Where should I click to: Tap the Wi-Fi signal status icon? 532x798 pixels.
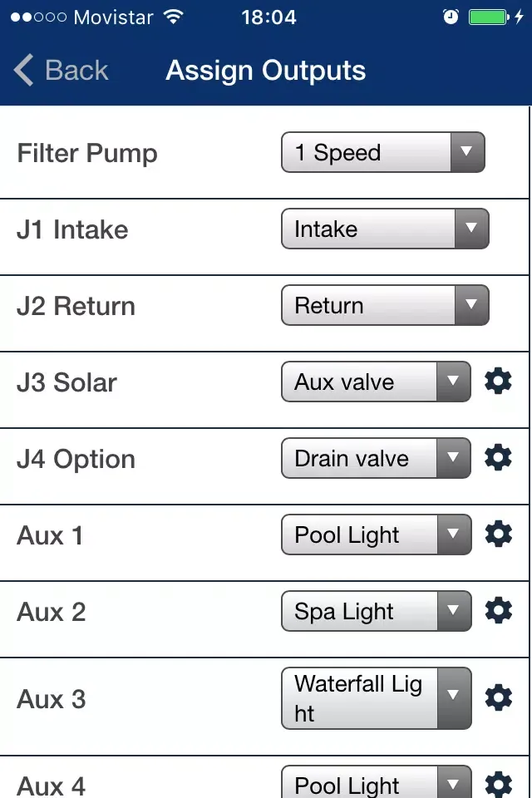(x=173, y=17)
